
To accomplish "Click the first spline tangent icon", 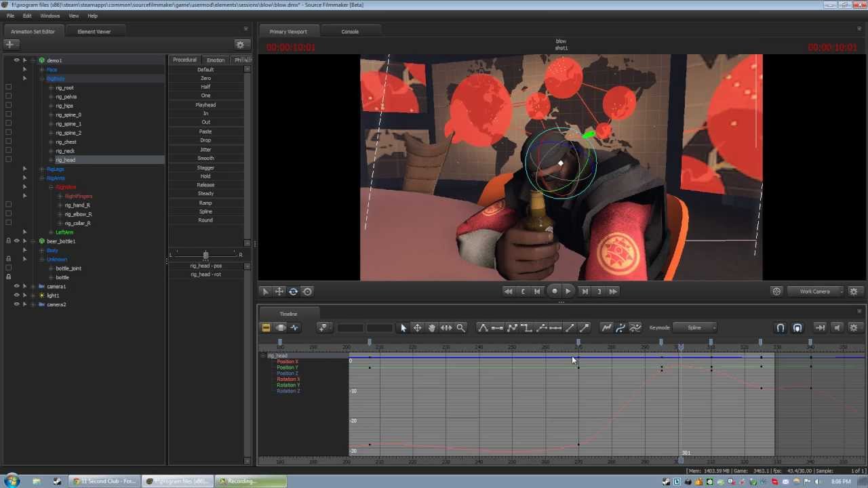I will (483, 327).
